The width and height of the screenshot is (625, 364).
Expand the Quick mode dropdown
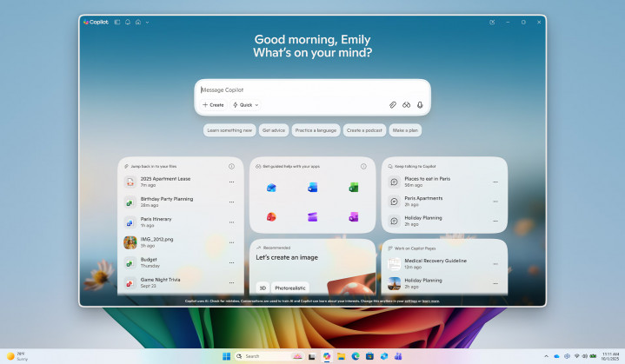245,104
